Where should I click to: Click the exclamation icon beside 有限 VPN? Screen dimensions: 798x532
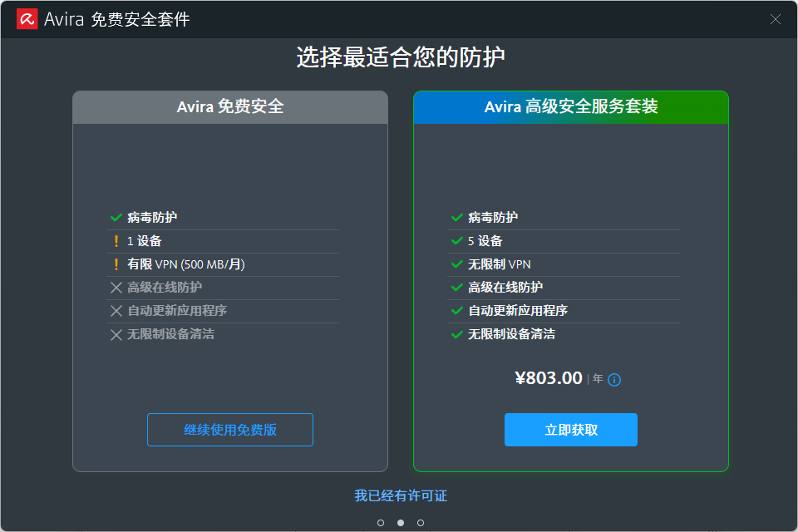115,264
